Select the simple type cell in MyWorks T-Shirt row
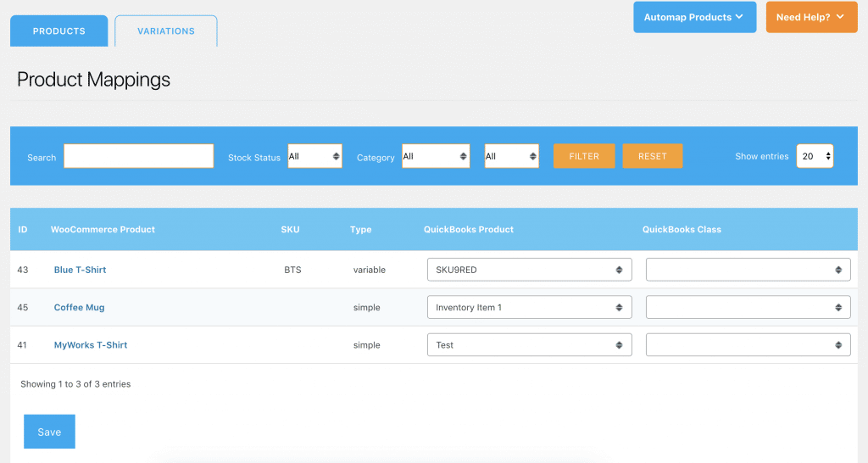This screenshot has height=463, width=868. [x=366, y=345]
